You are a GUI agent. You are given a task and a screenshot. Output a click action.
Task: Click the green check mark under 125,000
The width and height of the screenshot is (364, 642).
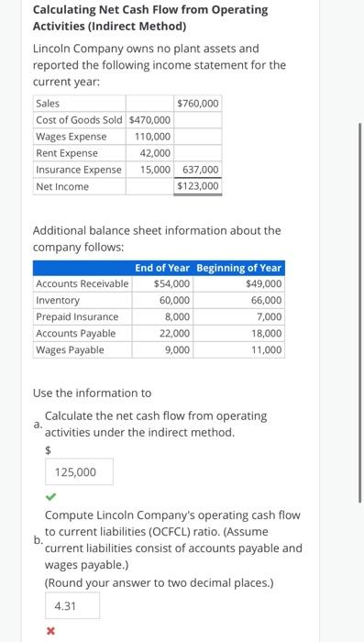(50, 497)
